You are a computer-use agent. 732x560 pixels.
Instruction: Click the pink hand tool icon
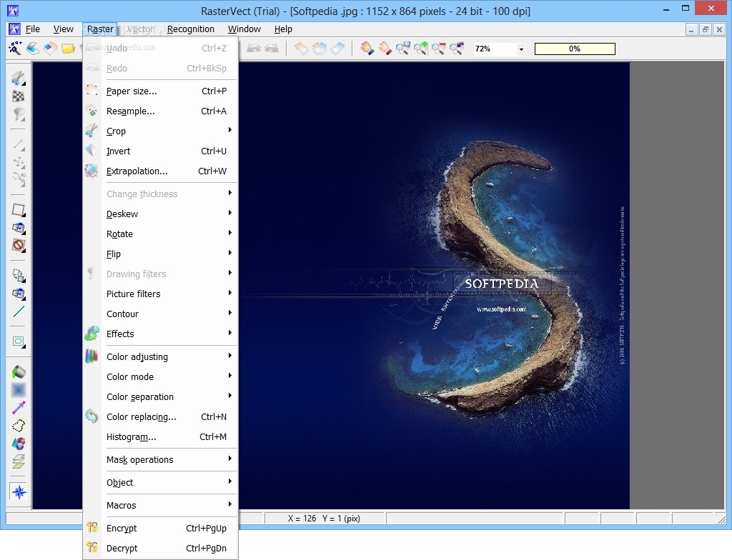(x=385, y=48)
